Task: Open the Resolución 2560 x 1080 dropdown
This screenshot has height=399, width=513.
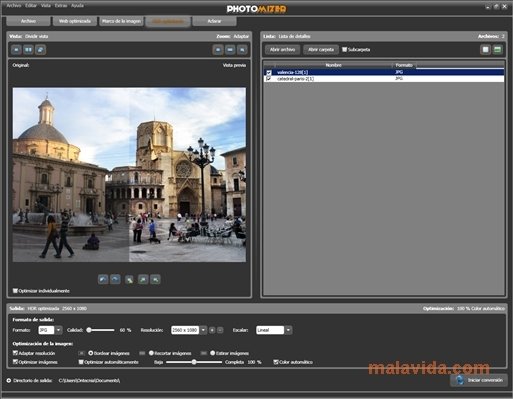Action: tap(203, 330)
